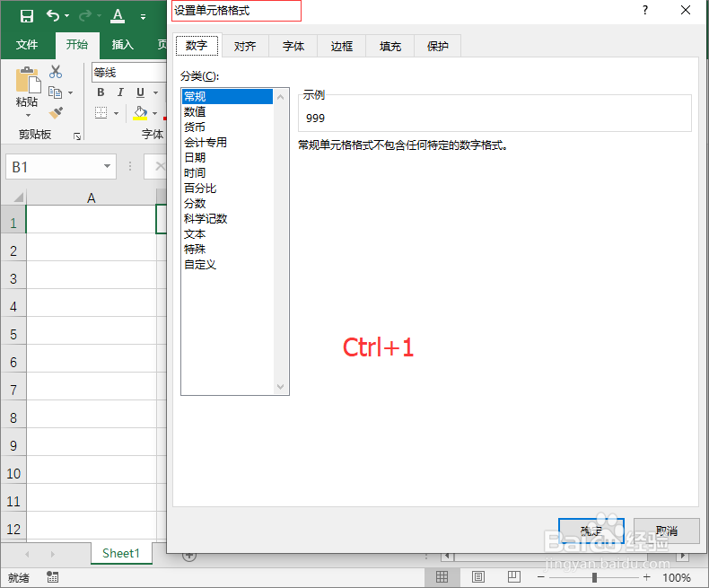Open the Name Box dropdown arrow
709x588 pixels.
(x=107, y=166)
